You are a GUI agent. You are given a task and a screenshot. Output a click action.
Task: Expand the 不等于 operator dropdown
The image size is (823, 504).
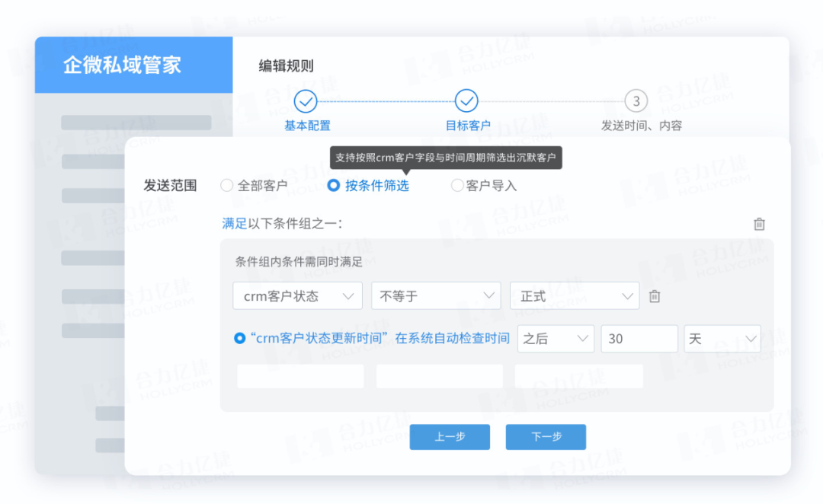(435, 296)
